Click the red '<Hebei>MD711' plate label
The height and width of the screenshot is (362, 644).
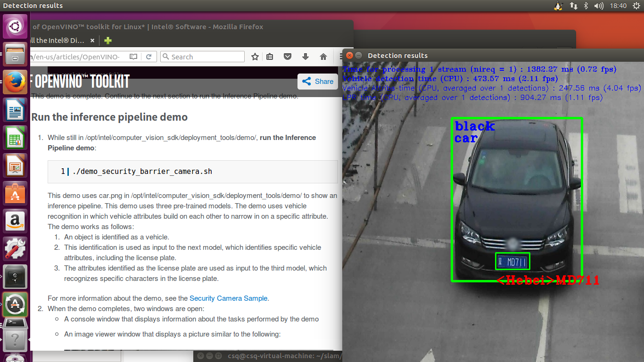(548, 280)
